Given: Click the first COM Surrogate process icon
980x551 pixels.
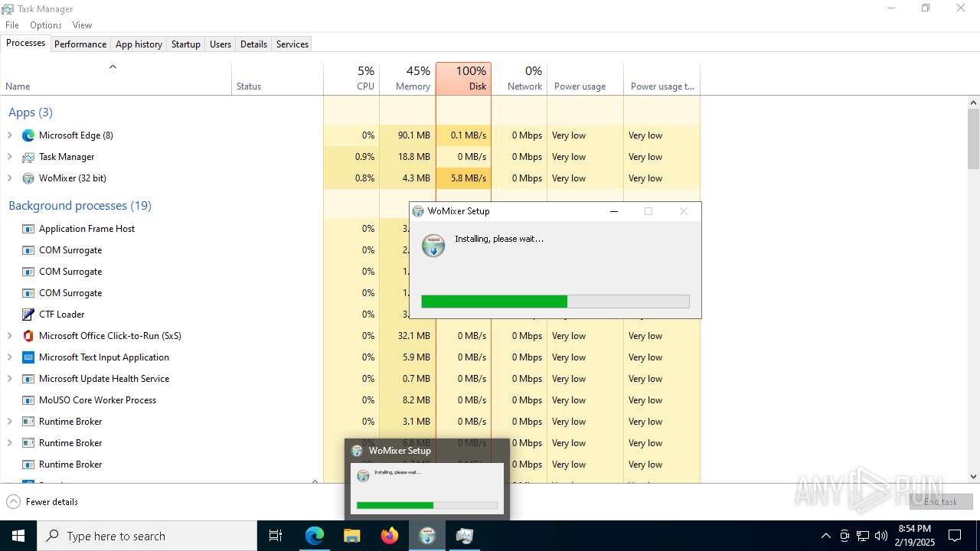Looking at the screenshot, I should click(28, 250).
